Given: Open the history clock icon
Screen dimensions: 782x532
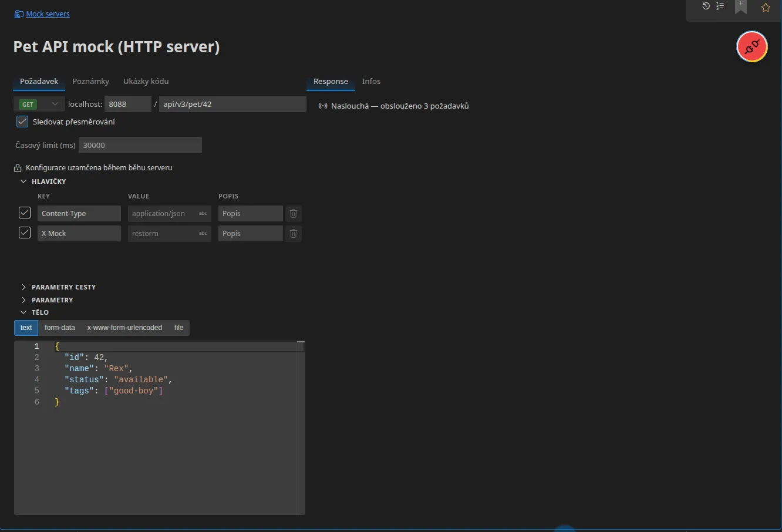Looking at the screenshot, I should pyautogui.click(x=706, y=6).
